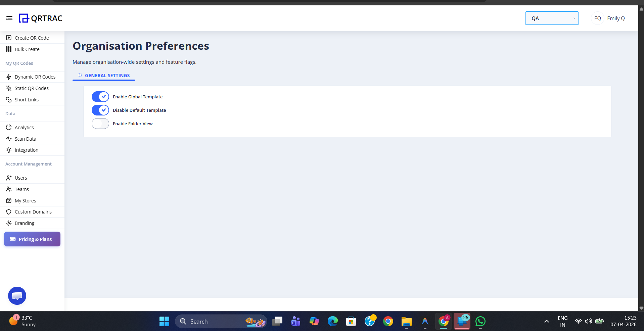
Task: Toggle off Enable Global Template
Action: click(100, 97)
